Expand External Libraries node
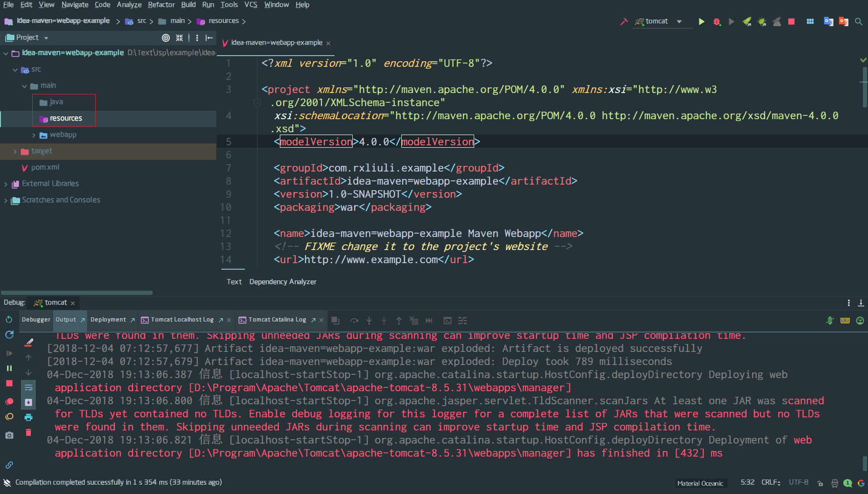Viewport: 868px width, 494px height. tap(6, 185)
